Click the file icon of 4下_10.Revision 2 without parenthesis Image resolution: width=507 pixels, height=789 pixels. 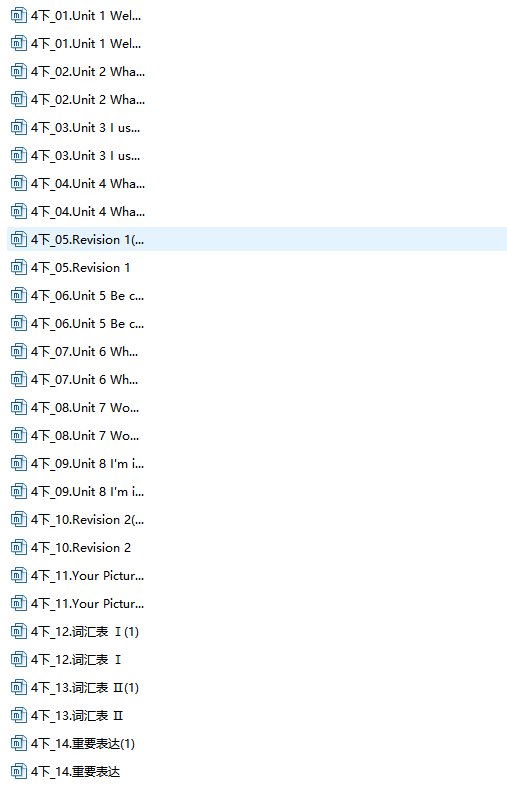[19, 547]
